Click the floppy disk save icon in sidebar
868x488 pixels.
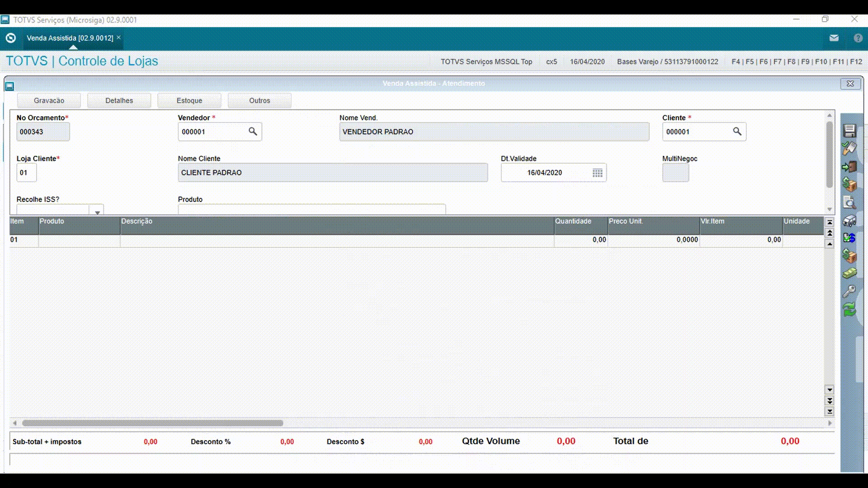point(849,131)
